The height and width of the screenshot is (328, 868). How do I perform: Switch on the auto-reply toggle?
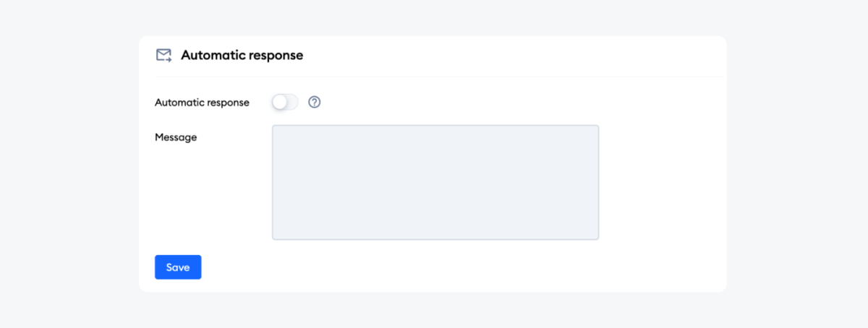[x=285, y=103]
